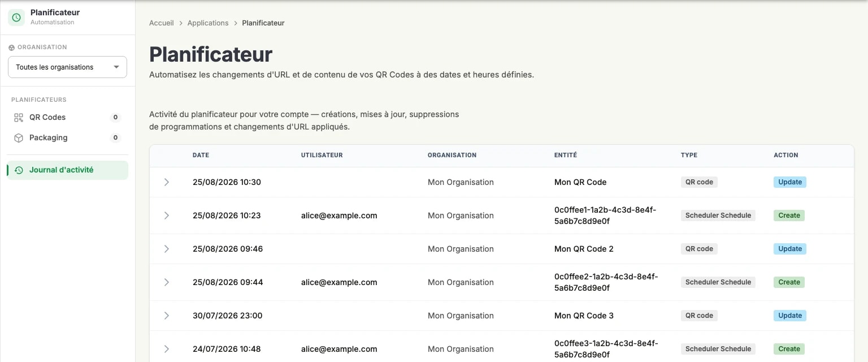Screen dimensions: 868x362
Task: Open the Toutes les organisations dropdown
Action: click(67, 67)
